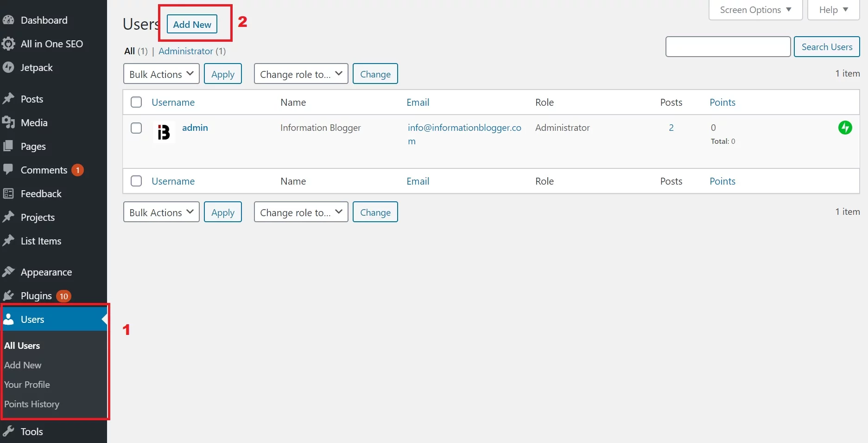Tick the select-all checkbox in table footer
868x443 pixels.
click(136, 181)
